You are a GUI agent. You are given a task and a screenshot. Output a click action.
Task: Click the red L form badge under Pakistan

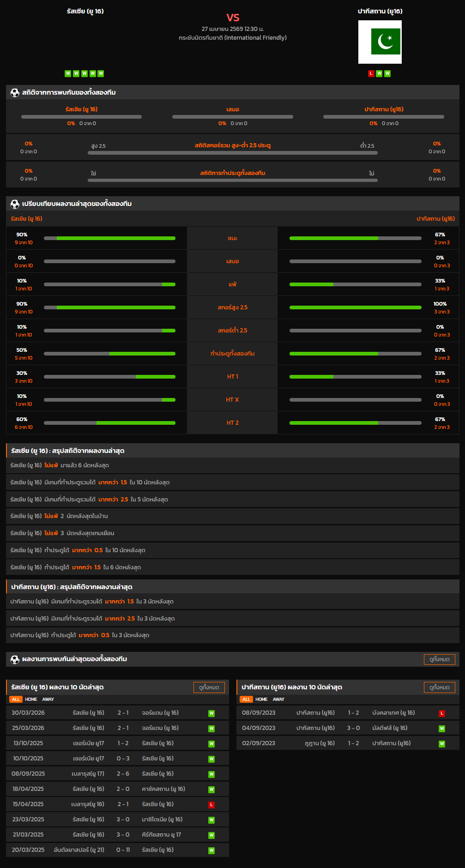click(x=371, y=73)
